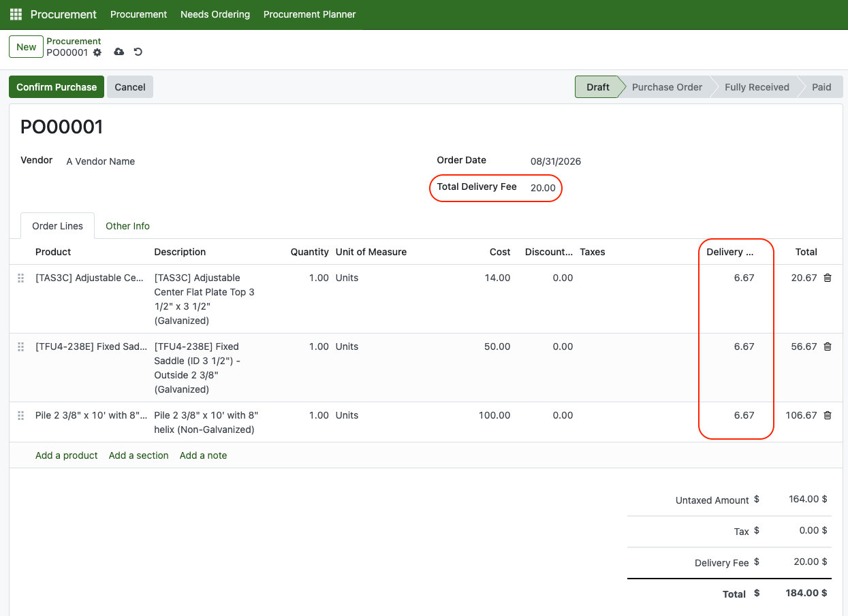Click the 50.00 cost cell

497,346
